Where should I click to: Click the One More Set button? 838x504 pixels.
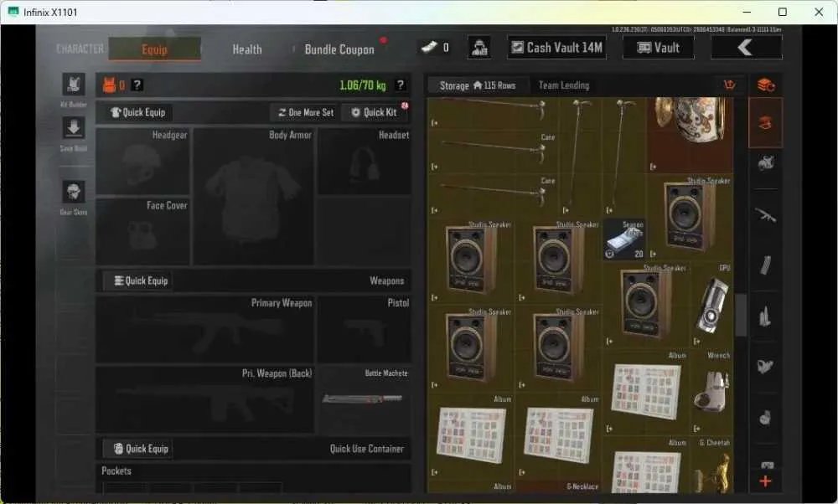coord(306,113)
